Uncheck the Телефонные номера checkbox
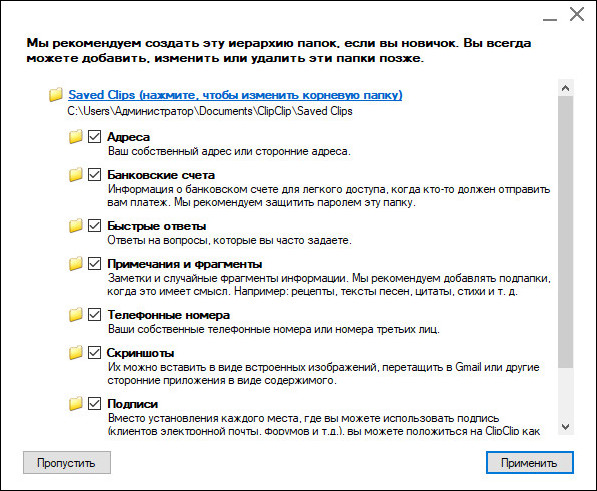597x491 pixels. [94, 314]
